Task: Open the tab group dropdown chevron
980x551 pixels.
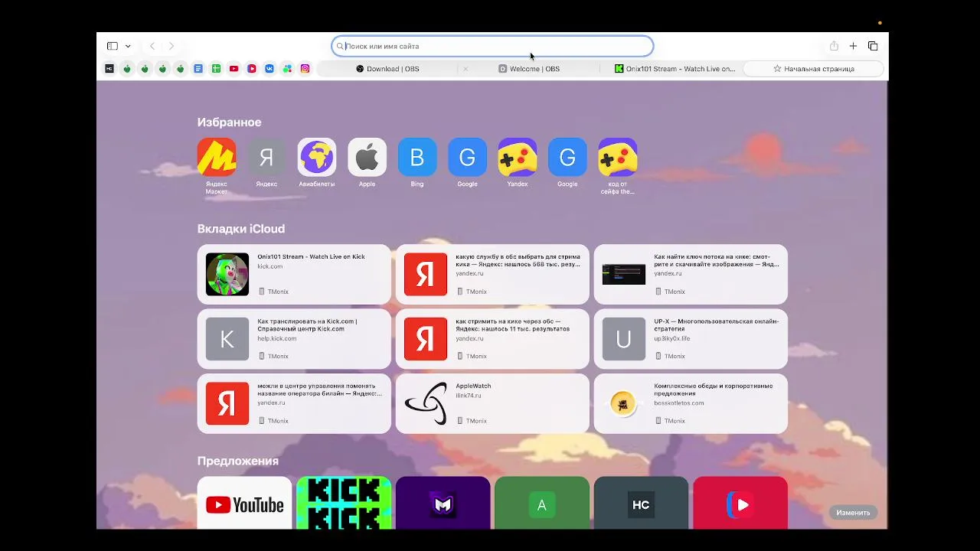Action: click(128, 46)
